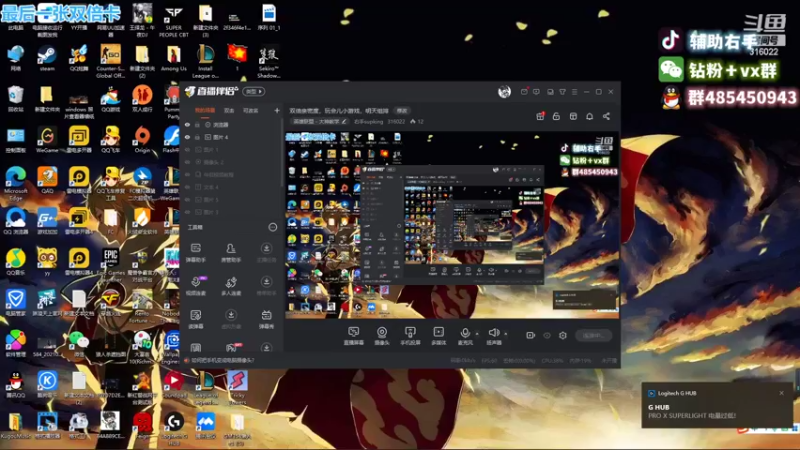This screenshot has width=800, height=450.
Task: Open the Recycle Bin (回收站) icon
Action: click(x=15, y=98)
